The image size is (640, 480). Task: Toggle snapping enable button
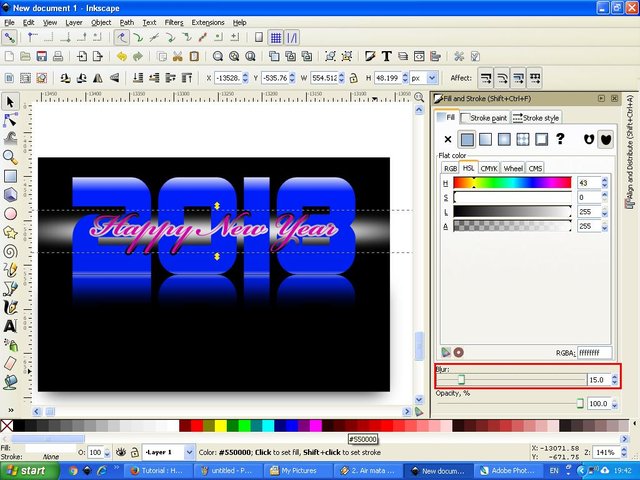point(9,38)
